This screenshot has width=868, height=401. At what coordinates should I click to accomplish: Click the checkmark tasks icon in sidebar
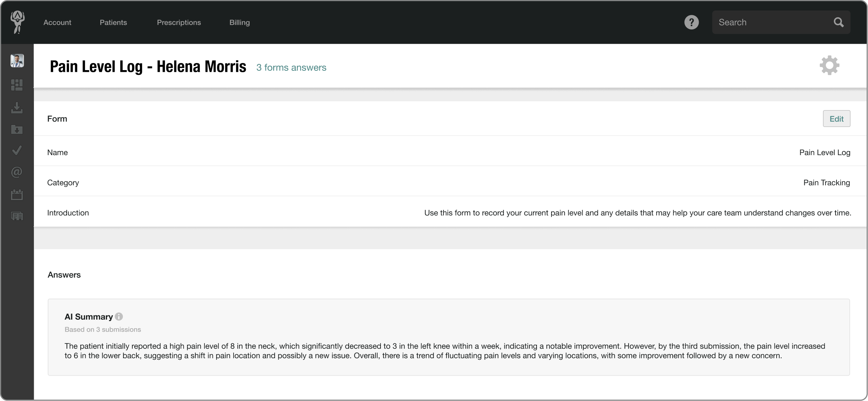pos(17,150)
